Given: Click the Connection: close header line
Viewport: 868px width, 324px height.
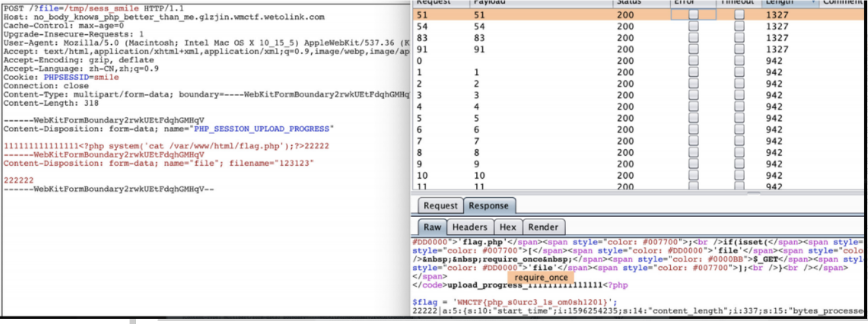Looking at the screenshot, I should tap(46, 85).
